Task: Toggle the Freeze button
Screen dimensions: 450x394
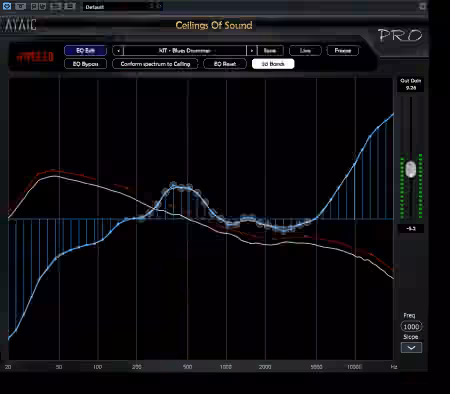Action: click(343, 50)
